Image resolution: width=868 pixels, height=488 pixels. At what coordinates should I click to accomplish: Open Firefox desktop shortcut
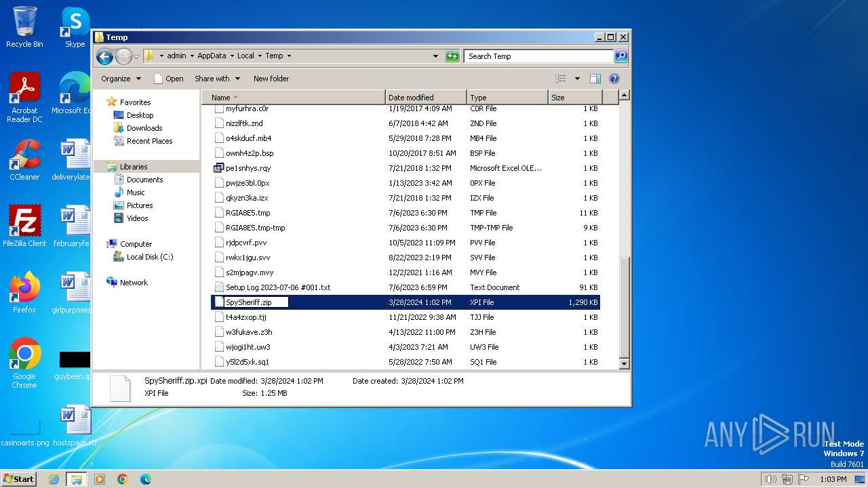(x=24, y=293)
